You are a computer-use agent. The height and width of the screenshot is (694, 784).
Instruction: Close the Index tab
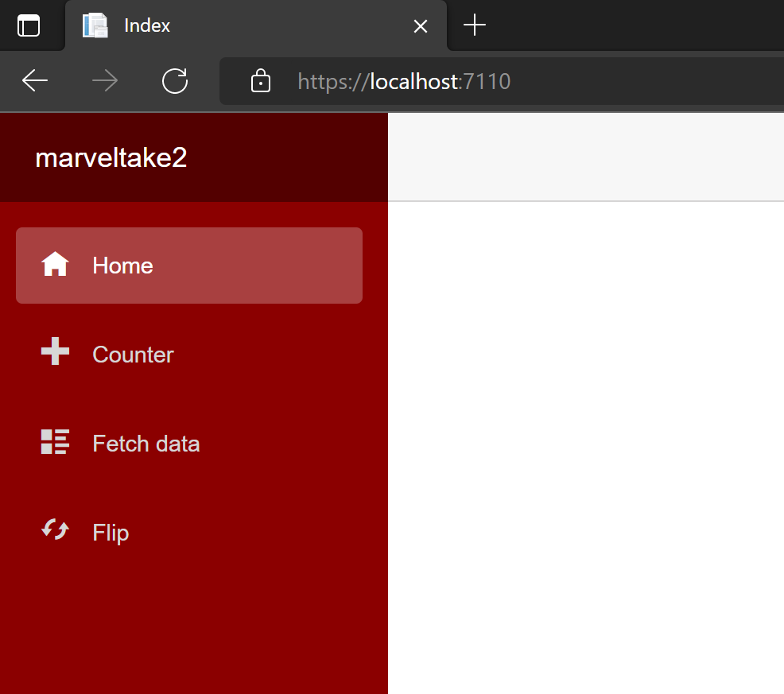pos(420,25)
